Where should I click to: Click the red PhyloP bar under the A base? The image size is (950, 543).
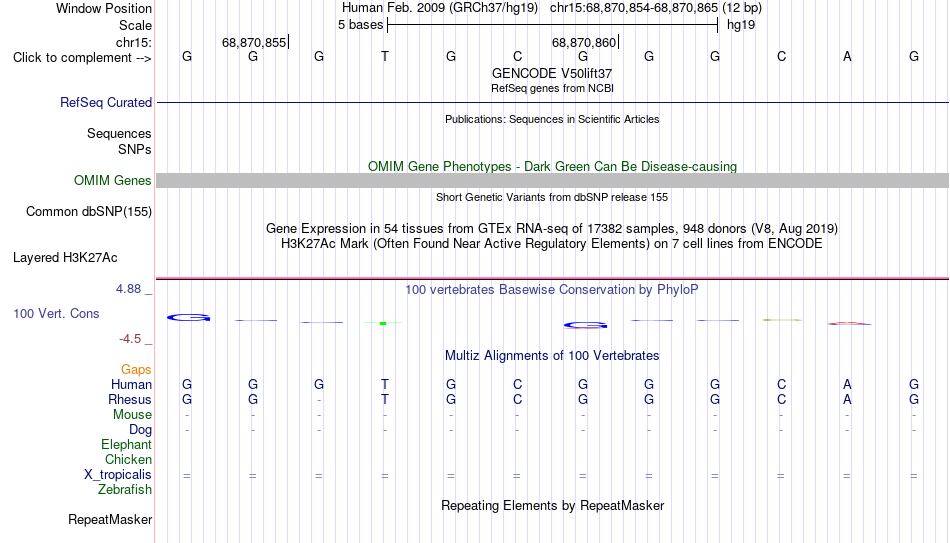point(849,324)
